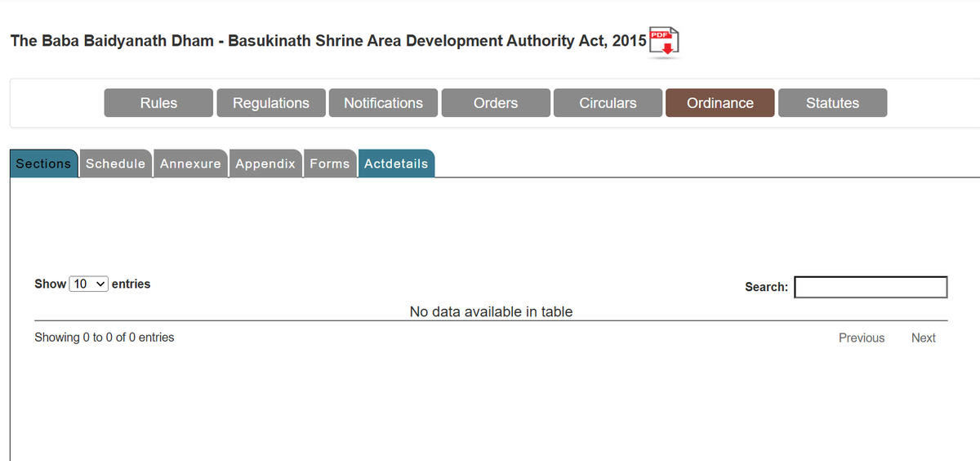
Task: Select the brown Ordinance button
Action: click(x=720, y=103)
